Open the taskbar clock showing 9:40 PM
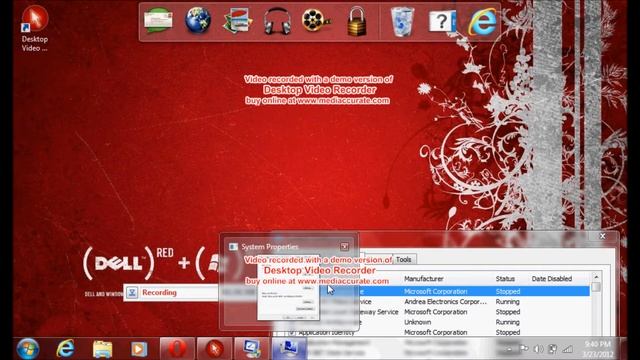Image resolution: width=640 pixels, height=360 pixels. click(x=598, y=349)
